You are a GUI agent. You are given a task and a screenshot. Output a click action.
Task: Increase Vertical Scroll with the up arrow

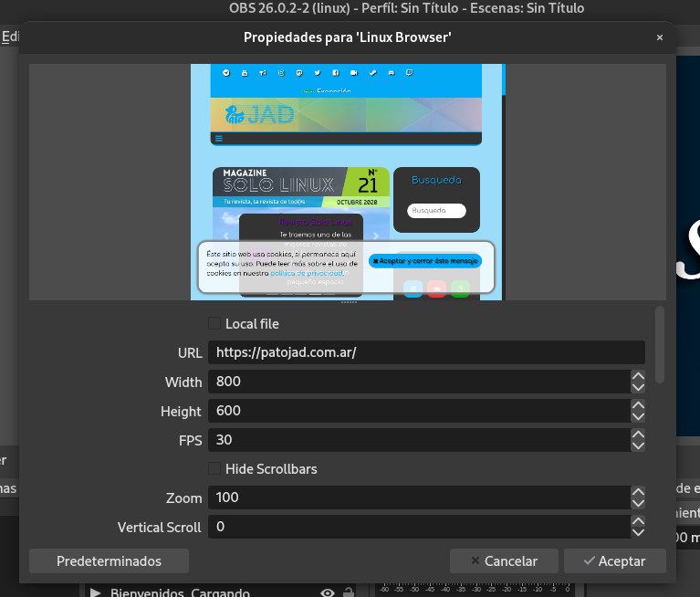638,521
